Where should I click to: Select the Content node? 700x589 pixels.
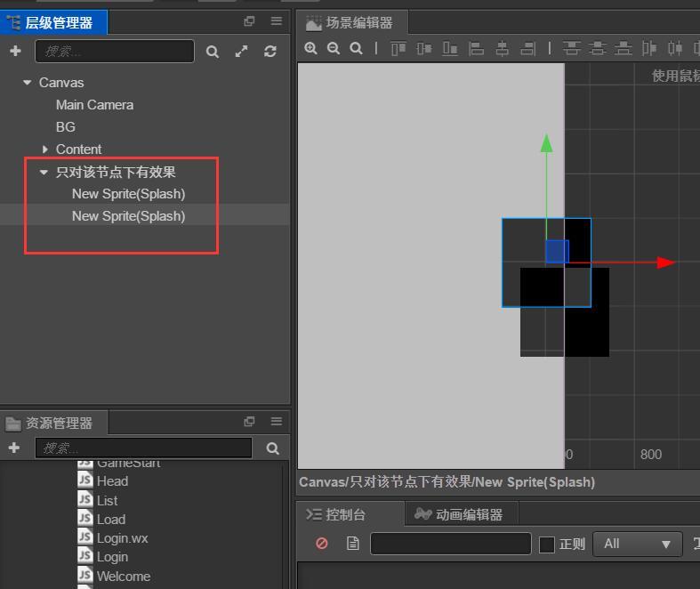[x=78, y=149]
